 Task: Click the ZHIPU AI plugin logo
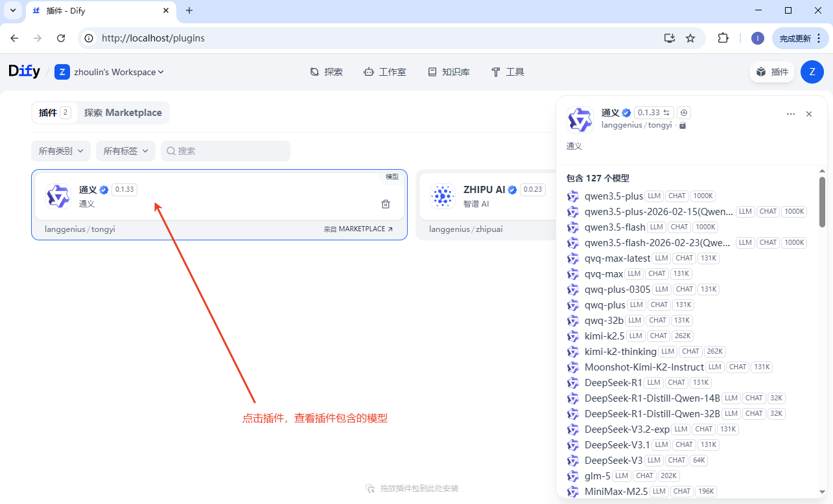[x=443, y=196]
